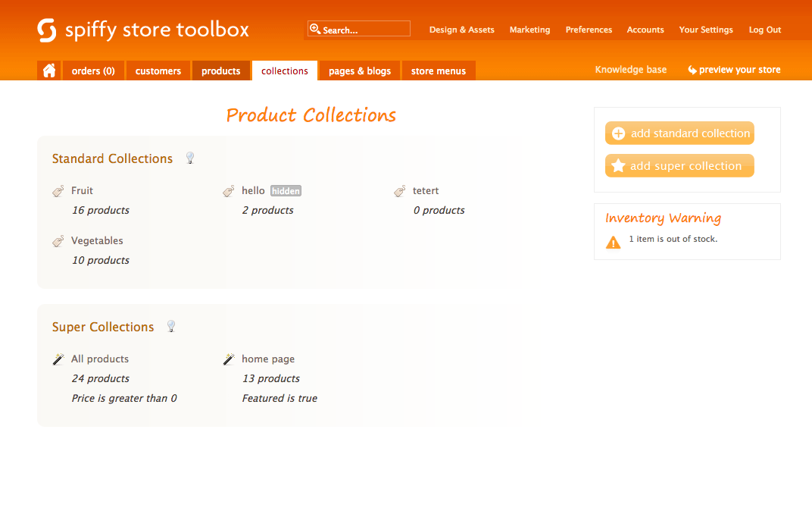
Task: Open the Fruit collection
Action: point(82,191)
